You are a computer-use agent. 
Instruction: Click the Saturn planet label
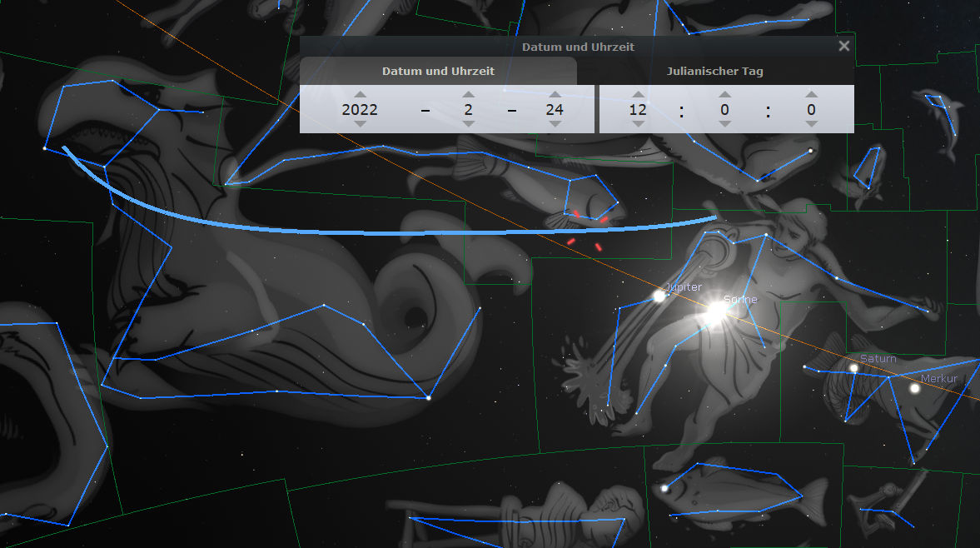click(x=878, y=359)
